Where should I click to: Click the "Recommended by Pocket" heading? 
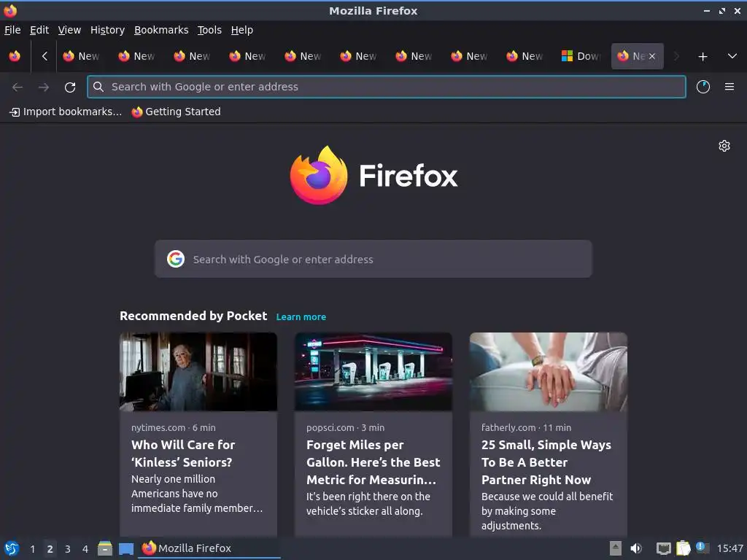[x=193, y=316]
